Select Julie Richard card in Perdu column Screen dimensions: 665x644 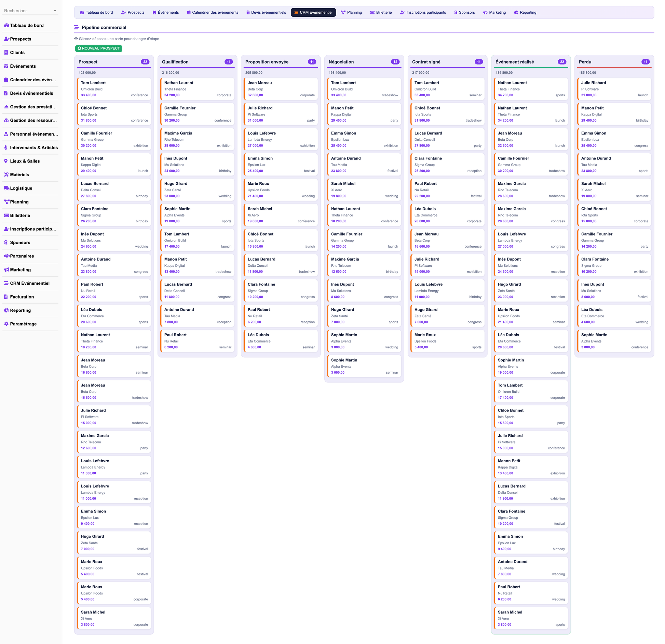click(614, 89)
